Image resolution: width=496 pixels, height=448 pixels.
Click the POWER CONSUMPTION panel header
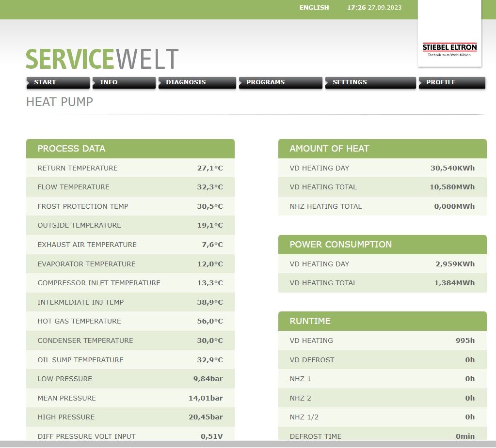(x=383, y=245)
